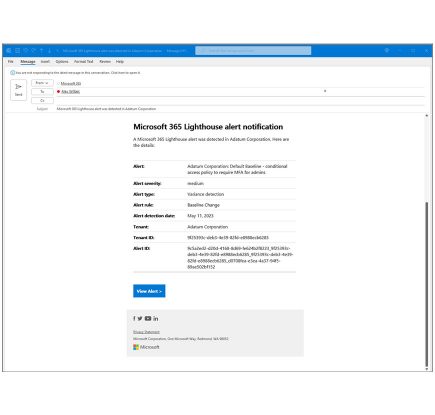Click the alert detection date value

200,216
